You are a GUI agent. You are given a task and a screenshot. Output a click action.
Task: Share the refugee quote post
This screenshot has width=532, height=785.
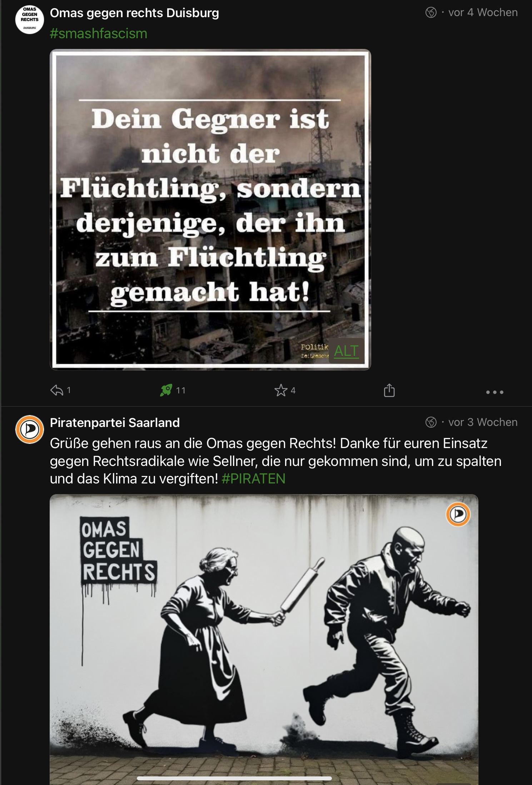click(x=389, y=390)
